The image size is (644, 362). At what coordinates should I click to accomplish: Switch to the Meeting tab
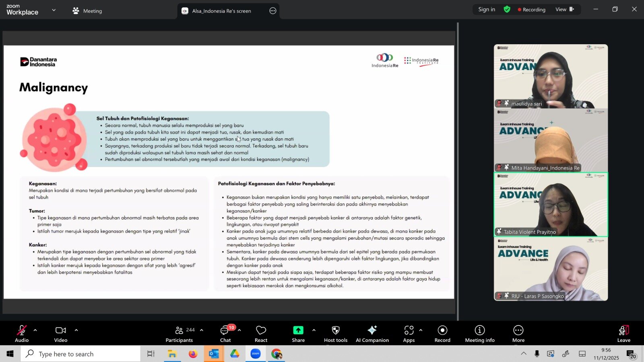click(x=87, y=11)
